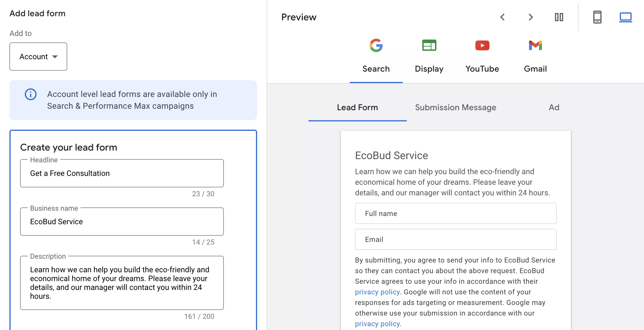This screenshot has width=644, height=330.
Task: Select the Display network icon
Action: point(429,45)
